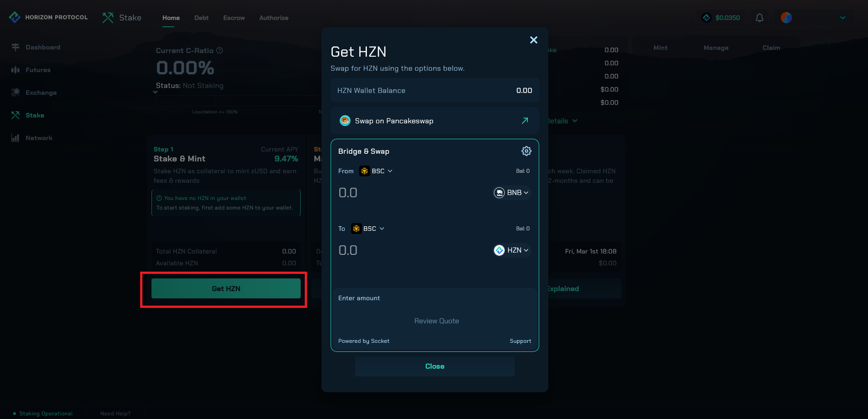Click the C-Ratio progress bar
Screen dimensions: 868x419
[x=239, y=101]
